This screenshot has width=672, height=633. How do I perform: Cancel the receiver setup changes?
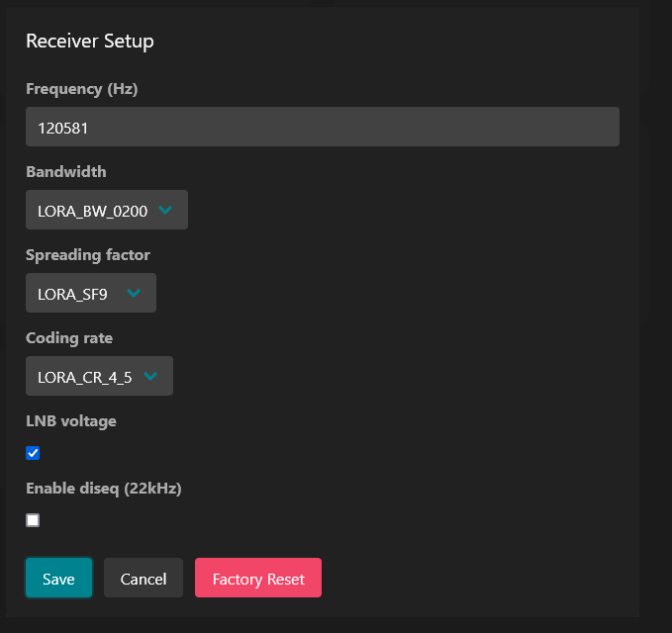pyautogui.click(x=144, y=578)
